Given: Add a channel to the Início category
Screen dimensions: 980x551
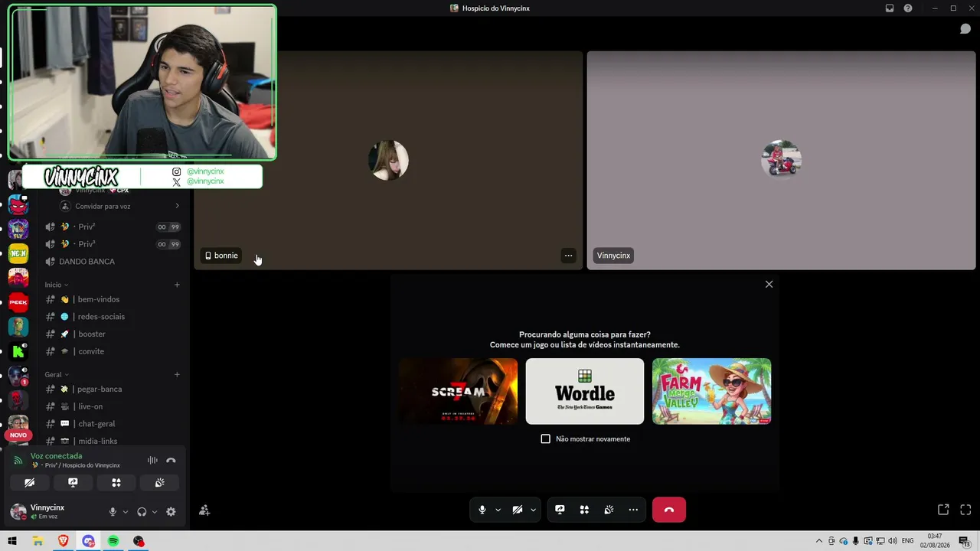Looking at the screenshot, I should click(177, 285).
